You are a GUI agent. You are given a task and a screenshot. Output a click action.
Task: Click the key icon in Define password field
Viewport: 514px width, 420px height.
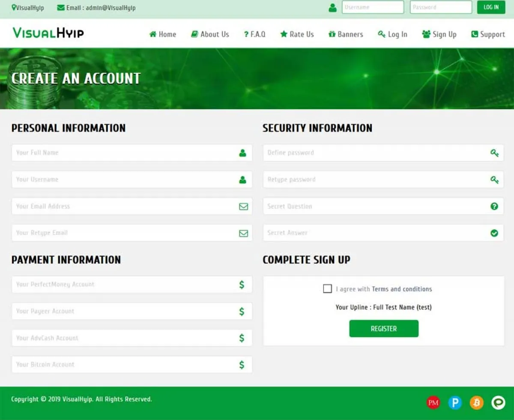494,153
